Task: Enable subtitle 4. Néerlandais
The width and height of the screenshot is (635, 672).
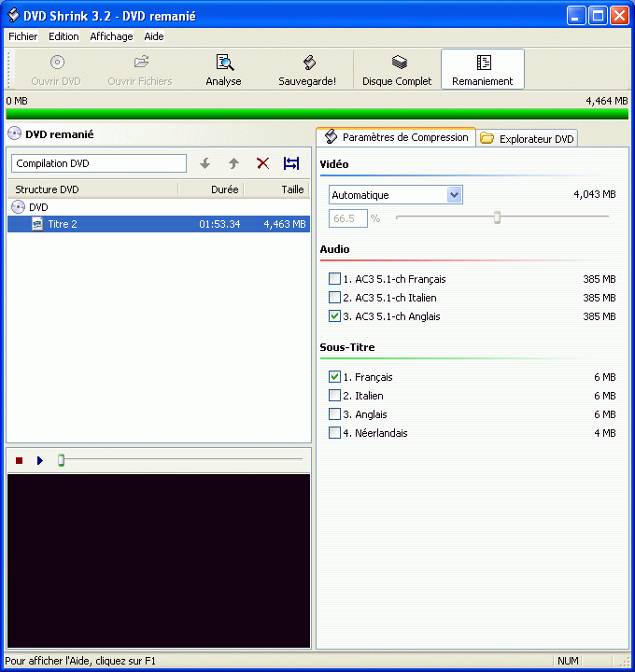Action: click(x=334, y=433)
